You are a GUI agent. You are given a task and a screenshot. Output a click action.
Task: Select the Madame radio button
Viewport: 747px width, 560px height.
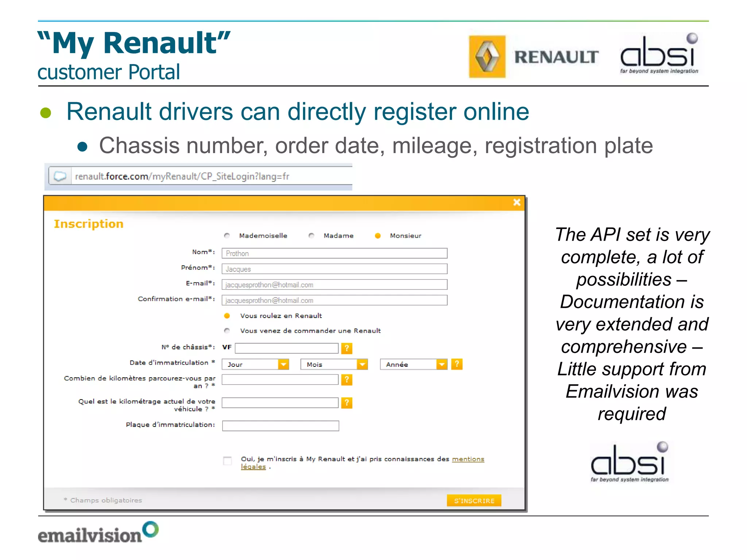[x=311, y=236]
